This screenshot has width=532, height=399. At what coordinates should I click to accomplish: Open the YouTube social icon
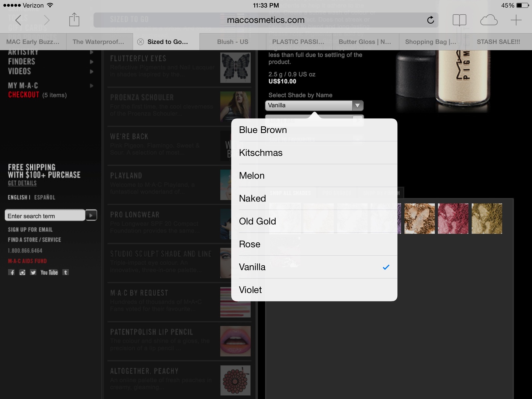coord(49,272)
